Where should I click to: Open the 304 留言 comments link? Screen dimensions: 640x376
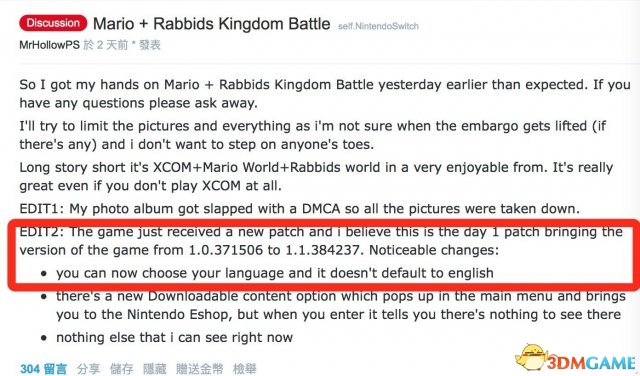click(43, 369)
